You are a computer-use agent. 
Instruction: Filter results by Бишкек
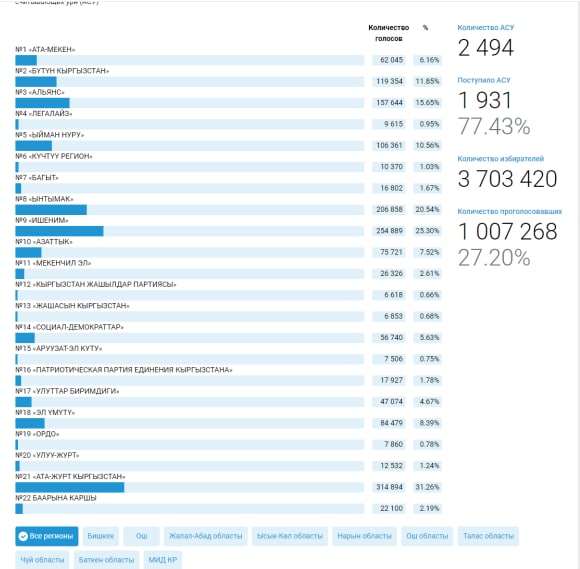point(101,536)
